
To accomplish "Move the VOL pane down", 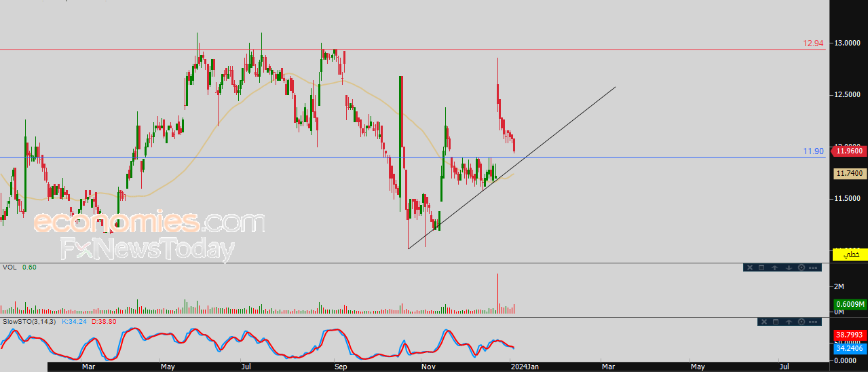I will click(x=789, y=267).
